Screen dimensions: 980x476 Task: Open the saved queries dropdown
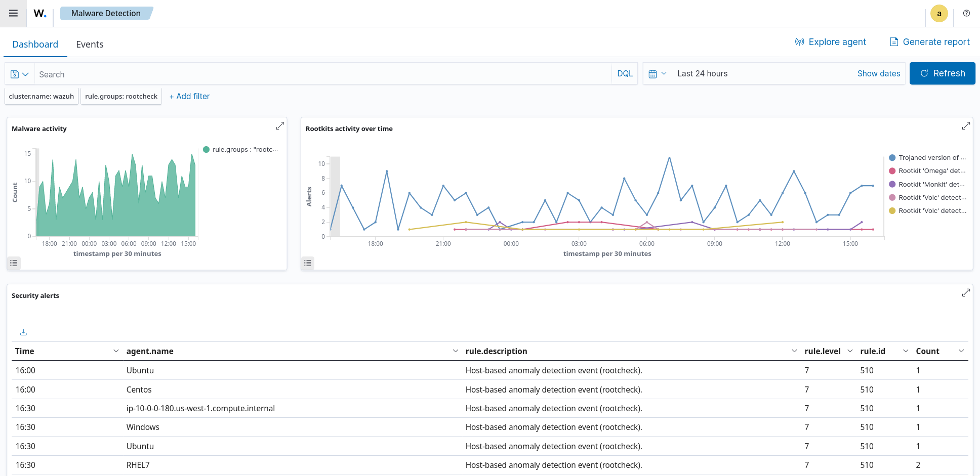click(x=20, y=74)
